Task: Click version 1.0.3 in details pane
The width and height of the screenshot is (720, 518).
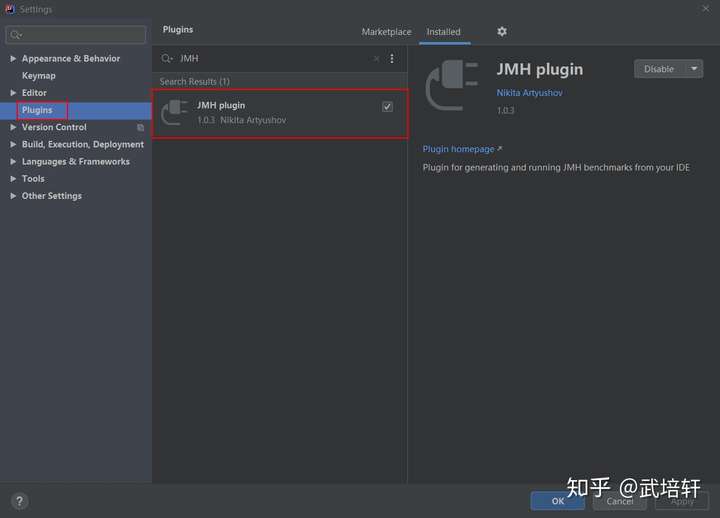Action: (x=505, y=110)
